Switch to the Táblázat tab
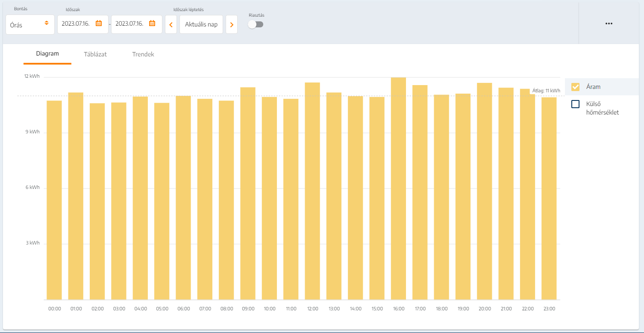The width and height of the screenshot is (644, 333). 95,54
